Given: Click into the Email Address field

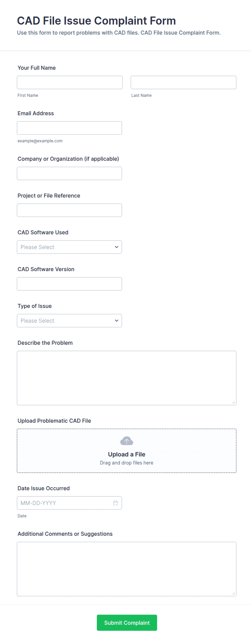Looking at the screenshot, I should 69,128.
